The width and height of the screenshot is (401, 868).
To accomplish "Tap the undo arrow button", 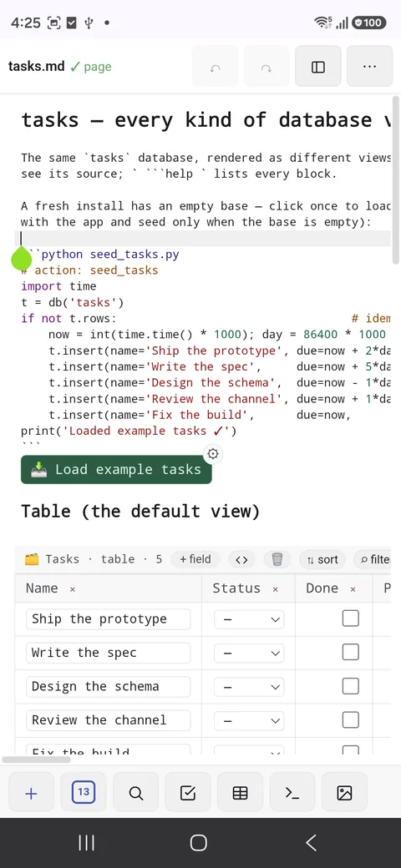I will 215,67.
